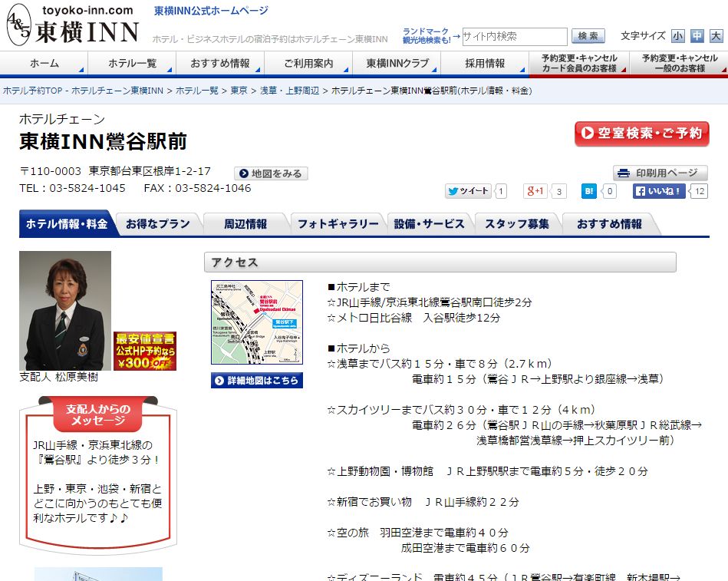Click the TEL：03-5824-1045 text
728x581 pixels.
click(x=72, y=188)
